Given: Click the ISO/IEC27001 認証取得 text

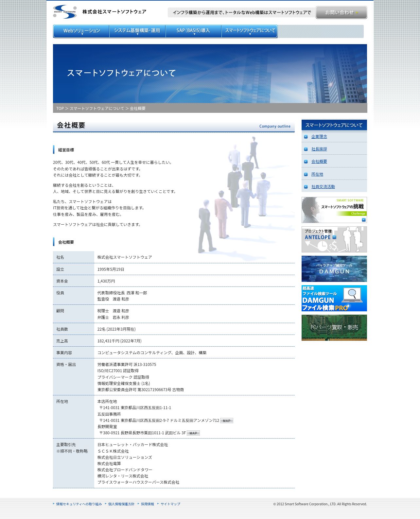Looking at the screenshot, I should [x=118, y=371].
